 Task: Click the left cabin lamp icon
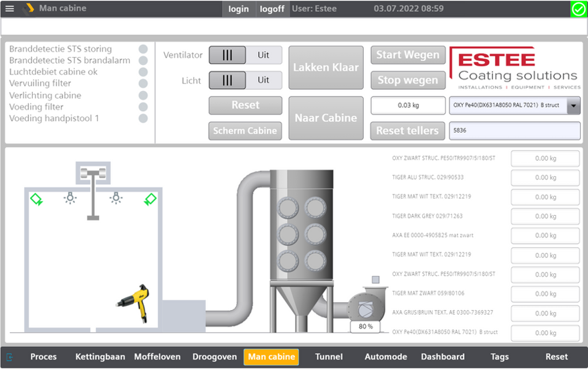click(70, 198)
